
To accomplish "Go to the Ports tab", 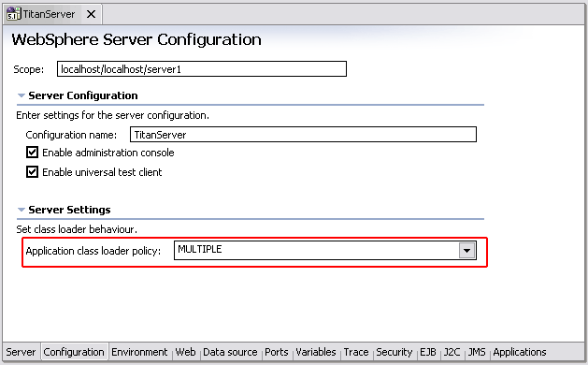I will (277, 352).
